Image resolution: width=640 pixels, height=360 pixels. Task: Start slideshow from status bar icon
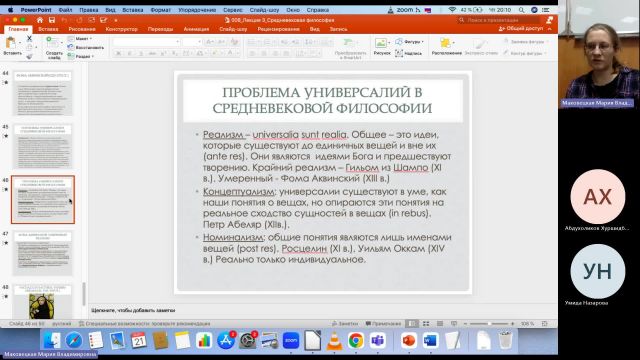coord(453,324)
